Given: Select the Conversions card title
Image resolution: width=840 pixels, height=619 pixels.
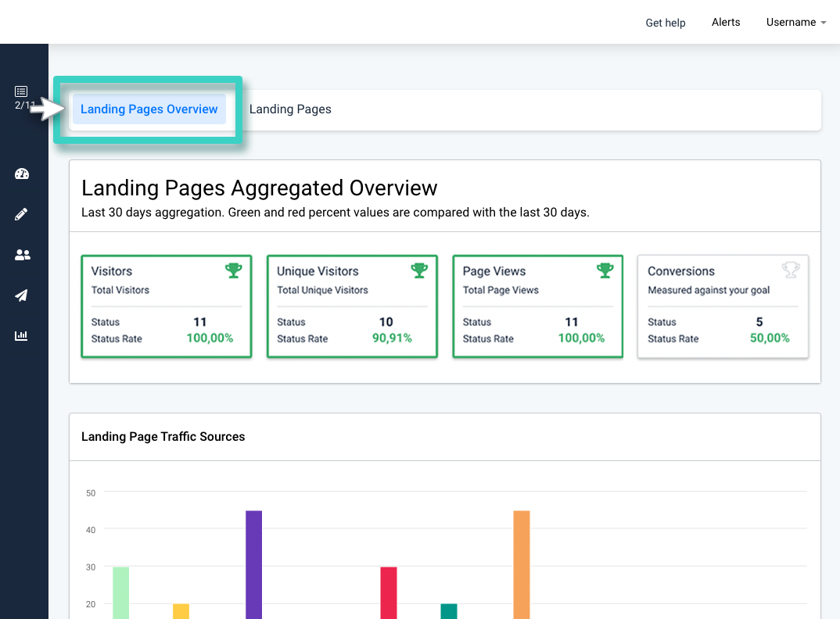Looking at the screenshot, I should (681, 271).
